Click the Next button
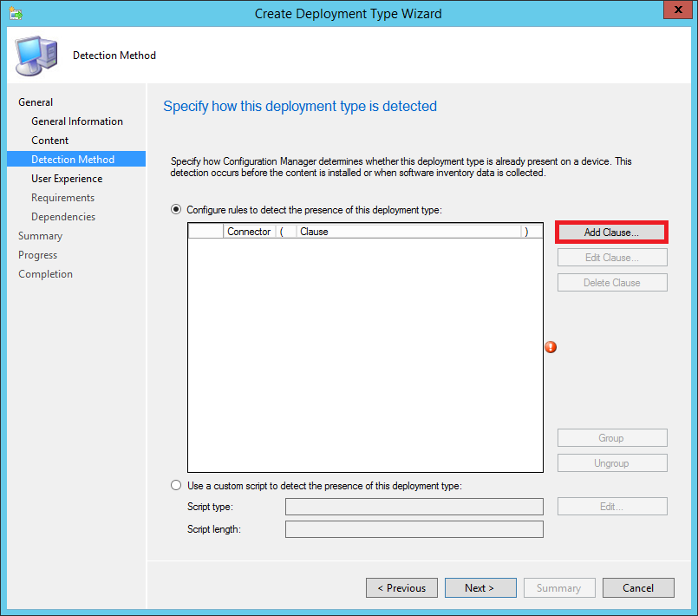The height and width of the screenshot is (616, 698). (479, 588)
